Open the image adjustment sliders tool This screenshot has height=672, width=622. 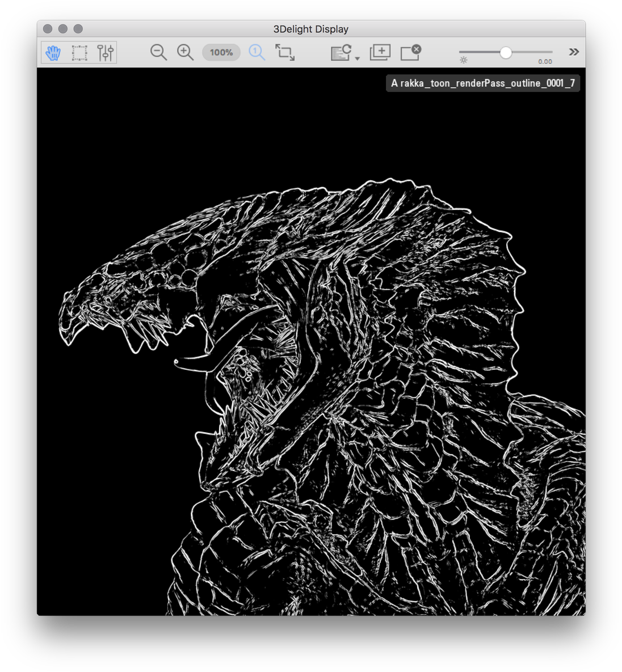(x=105, y=53)
